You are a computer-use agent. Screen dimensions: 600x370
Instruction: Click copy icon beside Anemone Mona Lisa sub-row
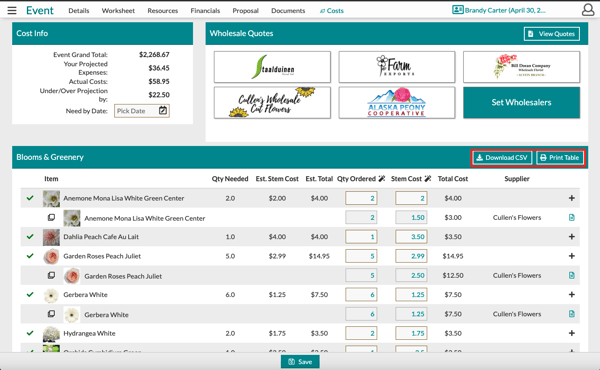coord(51,217)
